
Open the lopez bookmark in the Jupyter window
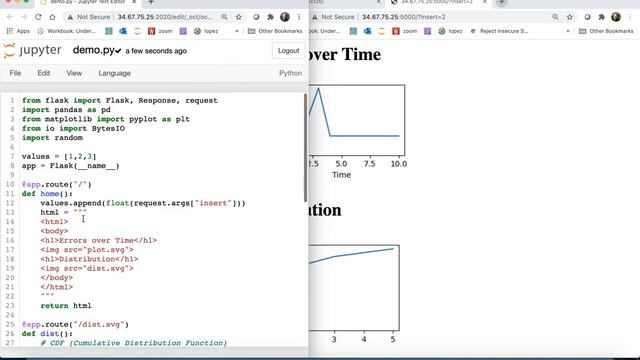coord(206,31)
